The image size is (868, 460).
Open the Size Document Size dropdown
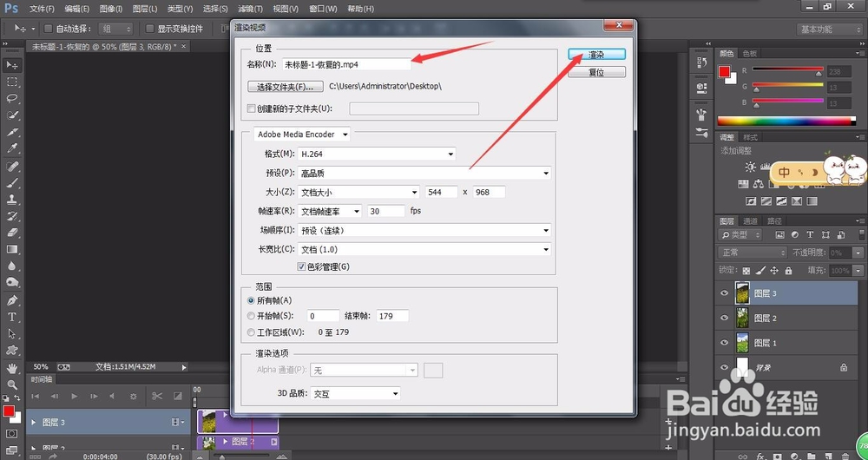(x=358, y=192)
